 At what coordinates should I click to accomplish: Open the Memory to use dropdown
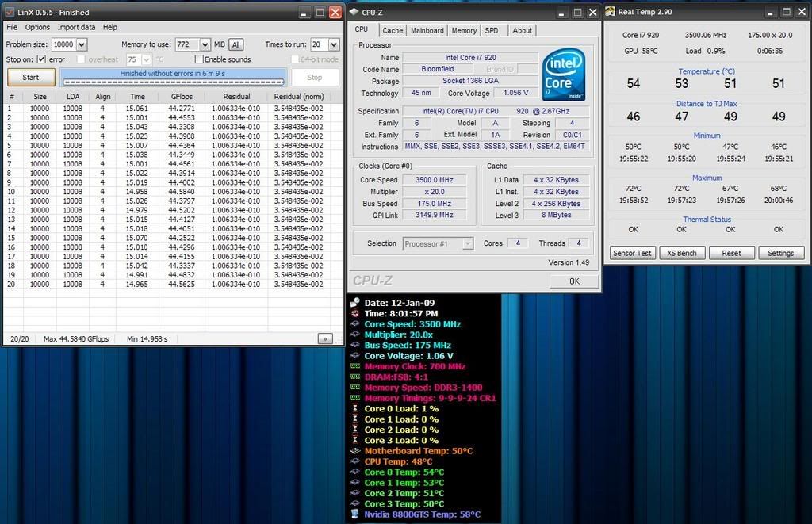[205, 44]
